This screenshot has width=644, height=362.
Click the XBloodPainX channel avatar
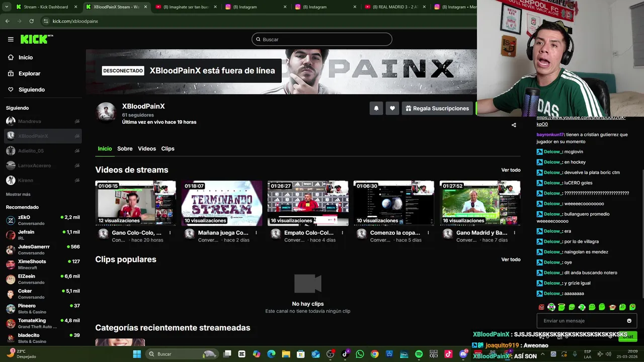pyautogui.click(x=106, y=113)
